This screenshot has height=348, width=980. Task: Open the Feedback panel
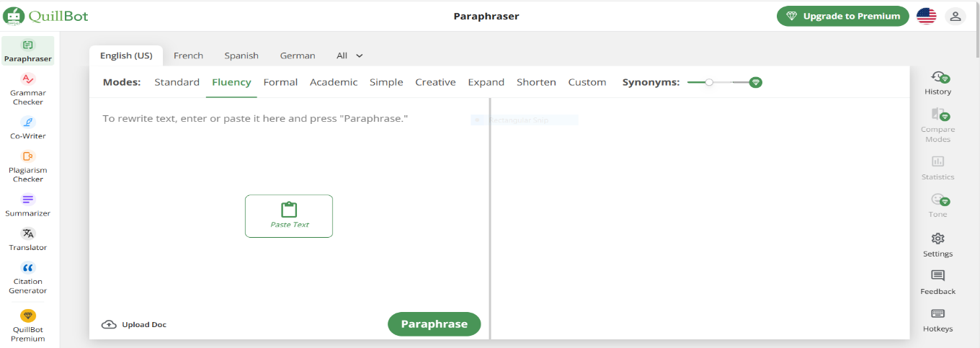pyautogui.click(x=937, y=282)
